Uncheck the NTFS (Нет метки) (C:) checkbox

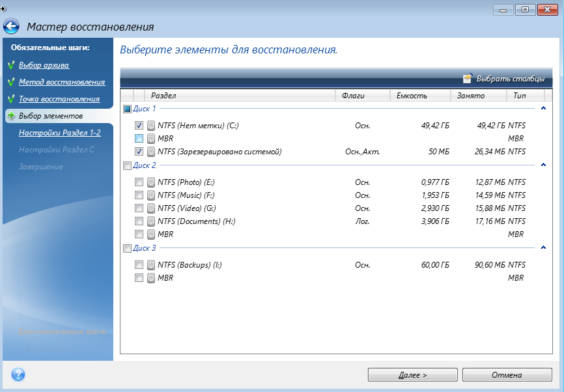point(139,126)
